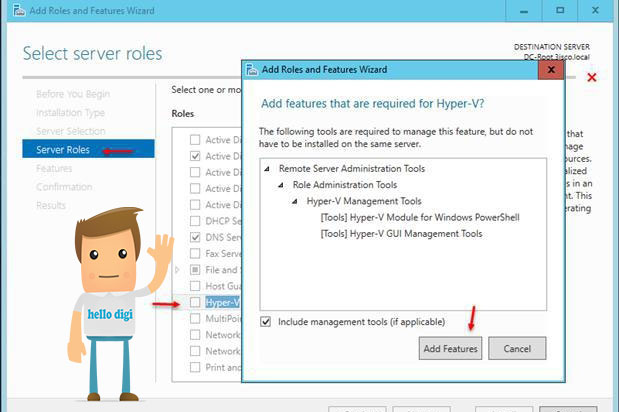This screenshot has width=619, height=412.
Task: Open Results step in sidebar
Action: [x=51, y=205]
